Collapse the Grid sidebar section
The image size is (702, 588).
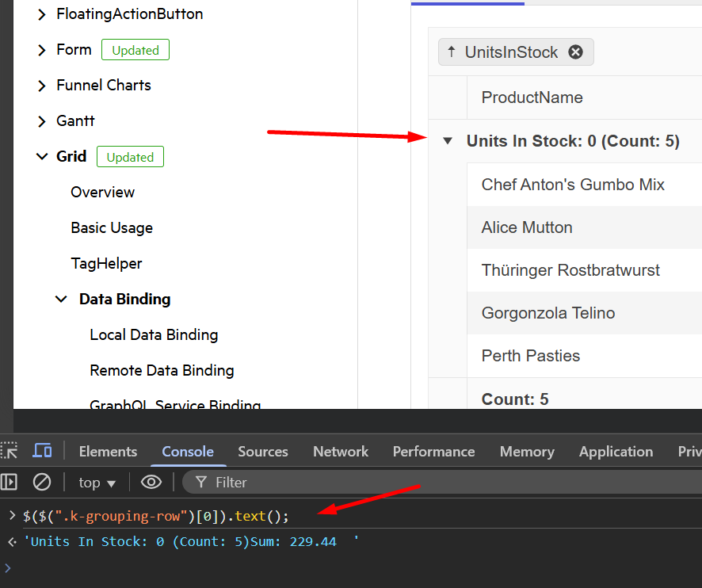click(42, 157)
